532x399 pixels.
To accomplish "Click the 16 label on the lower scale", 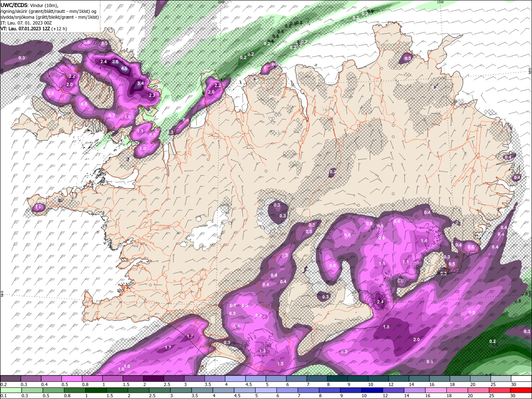I will [x=429, y=396].
